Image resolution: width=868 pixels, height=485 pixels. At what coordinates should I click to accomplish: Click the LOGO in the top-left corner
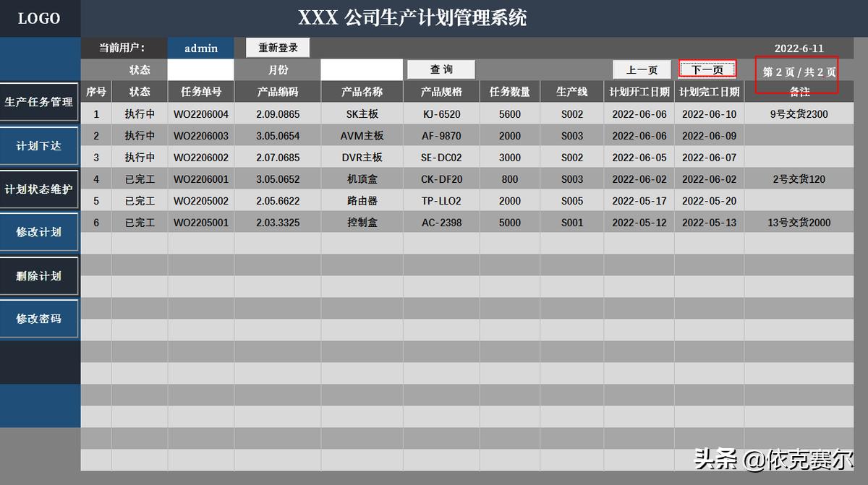(x=40, y=18)
